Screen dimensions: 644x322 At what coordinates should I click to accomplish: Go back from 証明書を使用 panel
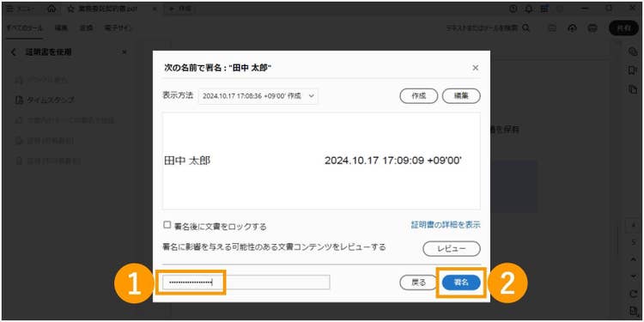[x=15, y=52]
